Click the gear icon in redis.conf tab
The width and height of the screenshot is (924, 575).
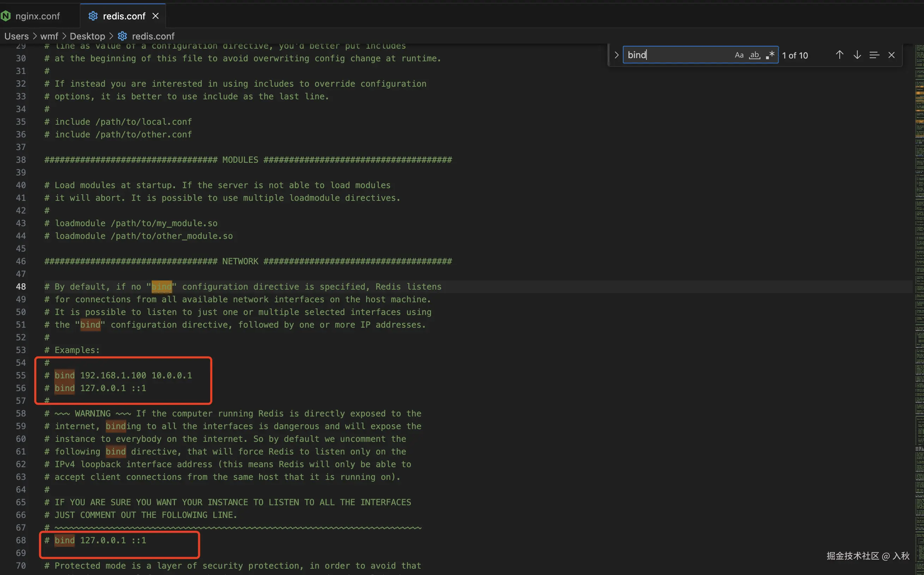[93, 16]
